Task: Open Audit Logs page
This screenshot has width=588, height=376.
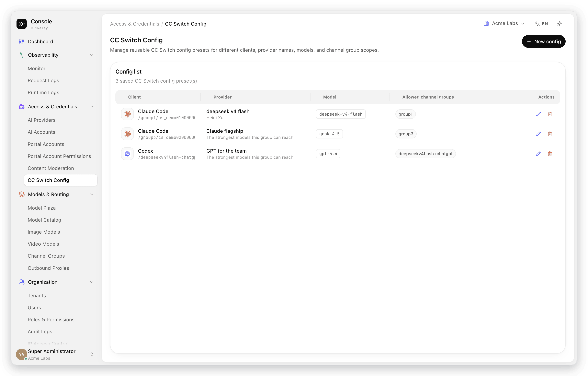Action: (x=40, y=332)
